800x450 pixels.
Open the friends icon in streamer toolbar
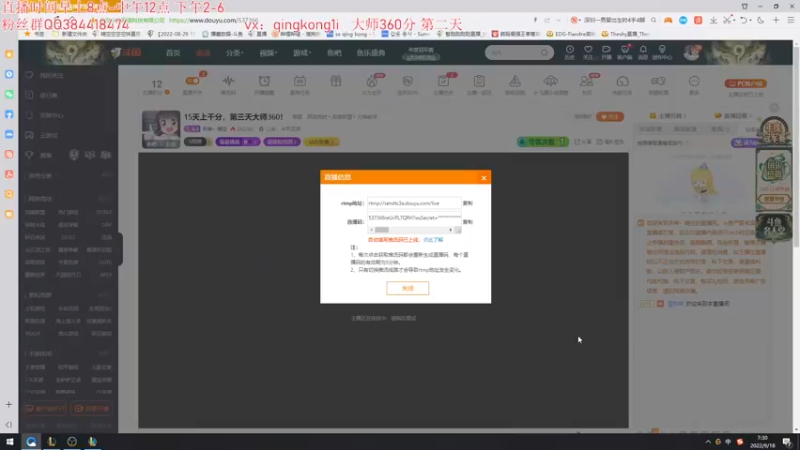586,81
